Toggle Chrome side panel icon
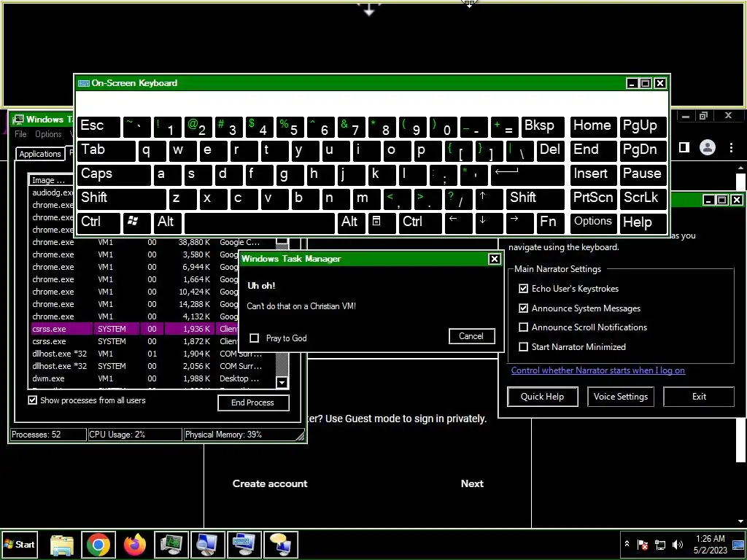 coord(684,147)
